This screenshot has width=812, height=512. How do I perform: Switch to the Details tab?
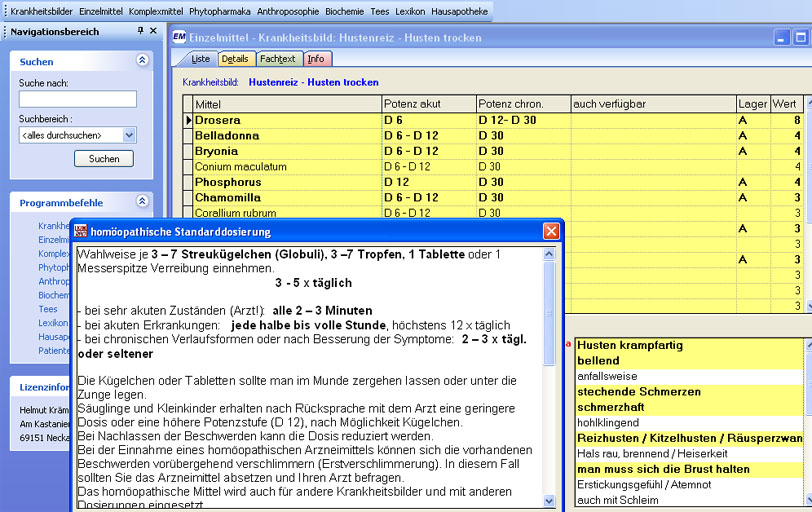coord(235,59)
